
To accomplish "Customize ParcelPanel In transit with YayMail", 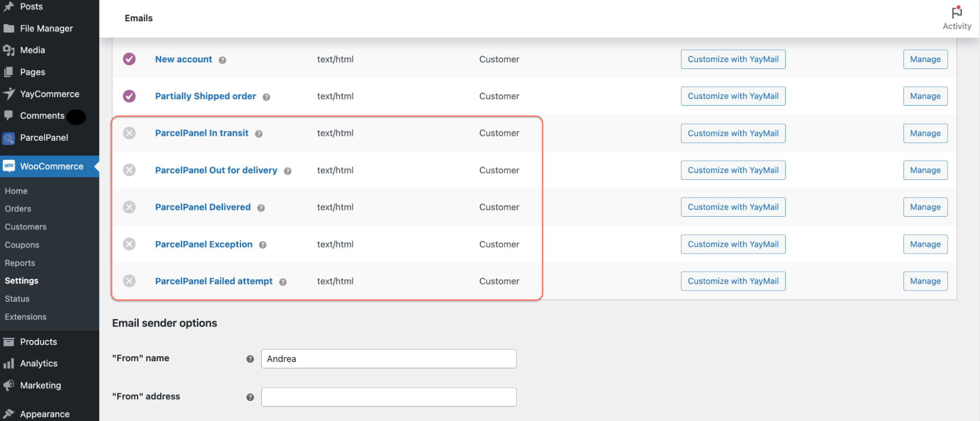I will (x=733, y=133).
